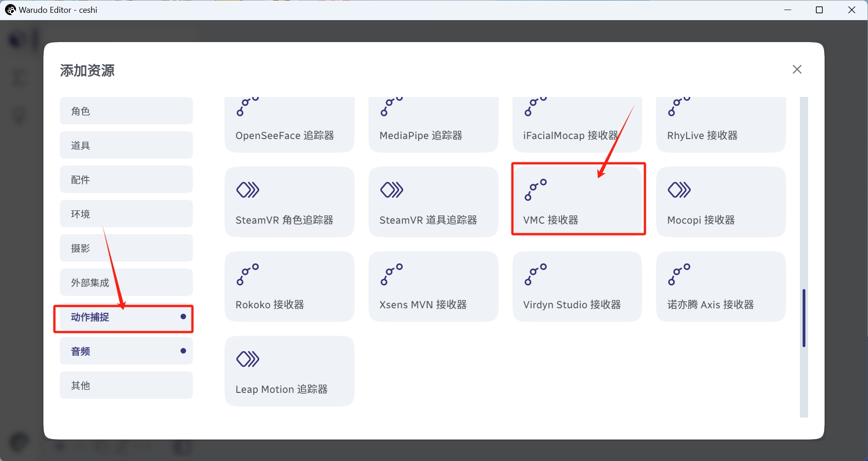Click the VMC 接收器 label
868x461 pixels.
coord(551,220)
